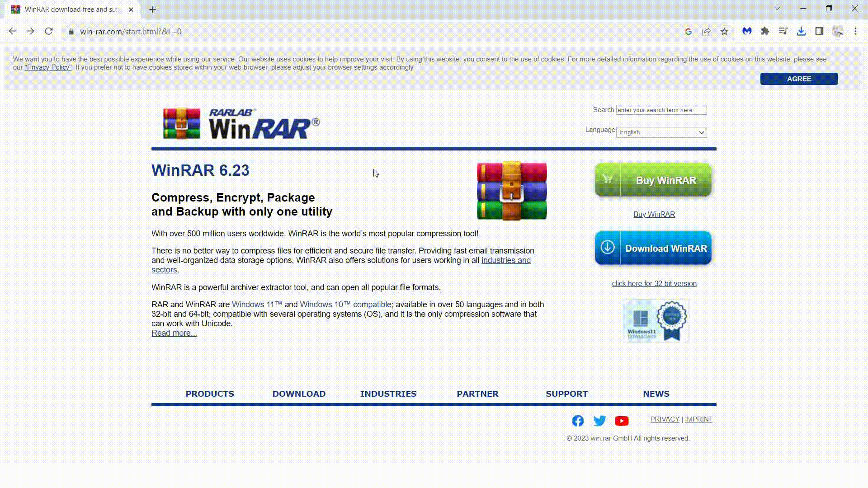The width and height of the screenshot is (868, 488).
Task: Go forward to the next page
Action: [x=30, y=31]
